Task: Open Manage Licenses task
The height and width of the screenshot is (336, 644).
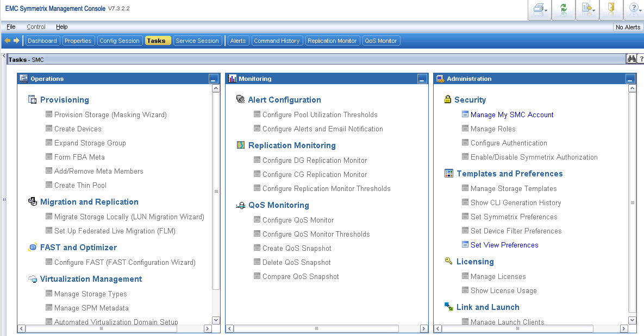Action: click(x=498, y=276)
